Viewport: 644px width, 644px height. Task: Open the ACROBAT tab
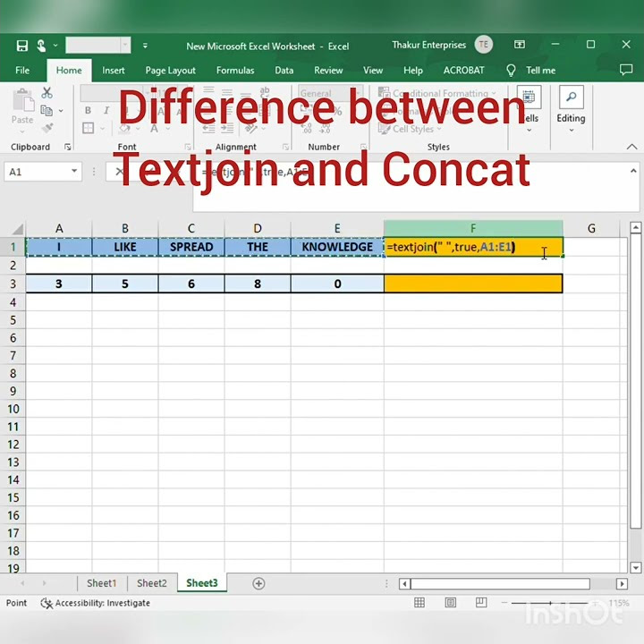click(463, 71)
